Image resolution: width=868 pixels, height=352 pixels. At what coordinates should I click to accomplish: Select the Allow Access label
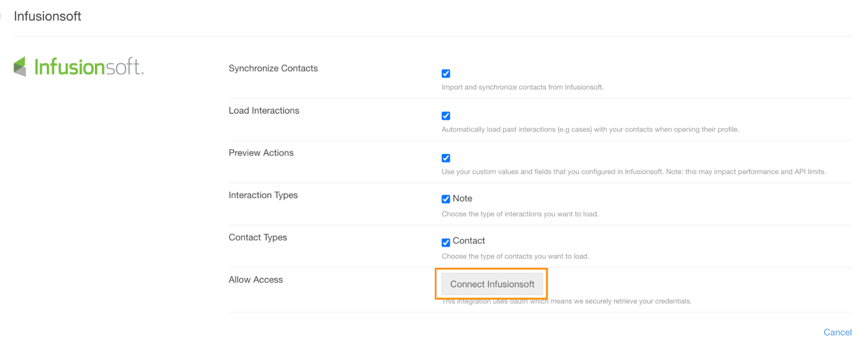[x=256, y=279]
